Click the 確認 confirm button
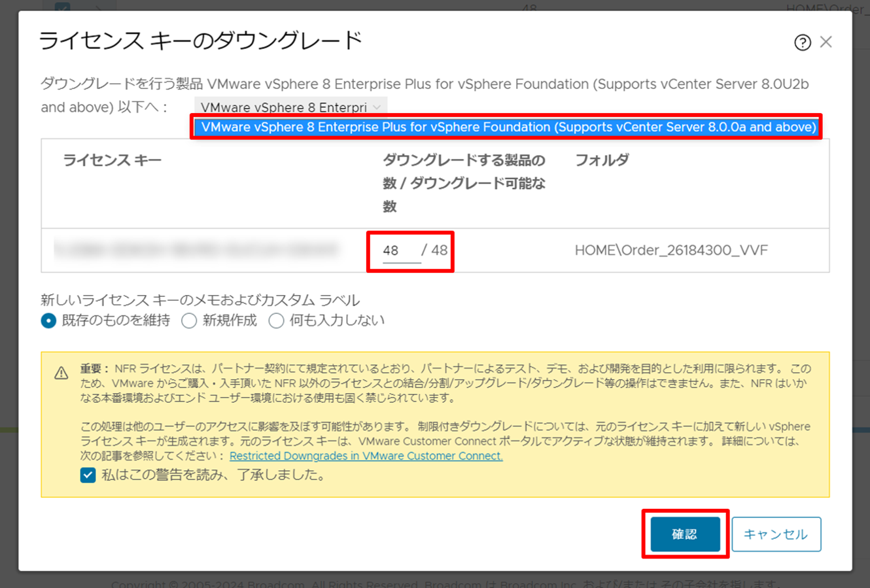Screen dimensions: 870x588 [x=685, y=534]
